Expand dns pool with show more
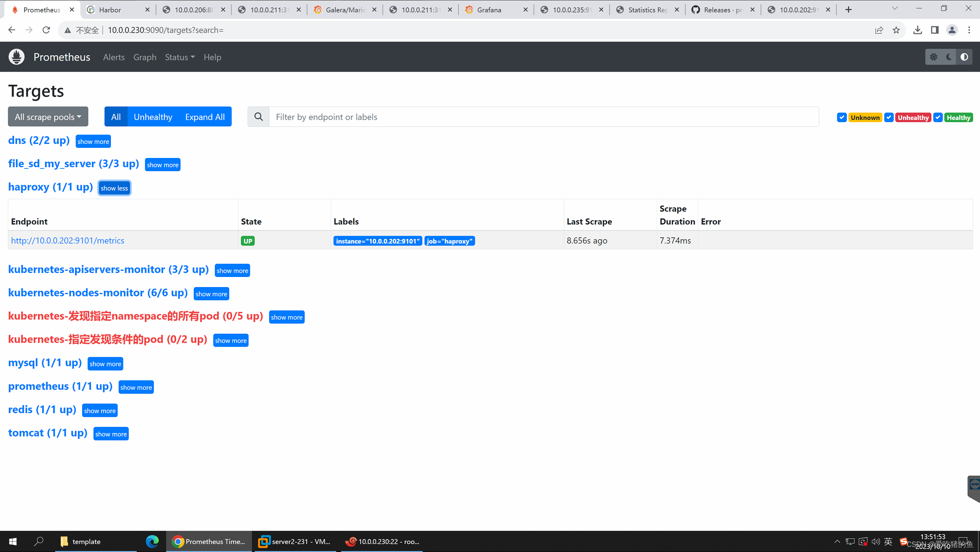 [93, 142]
